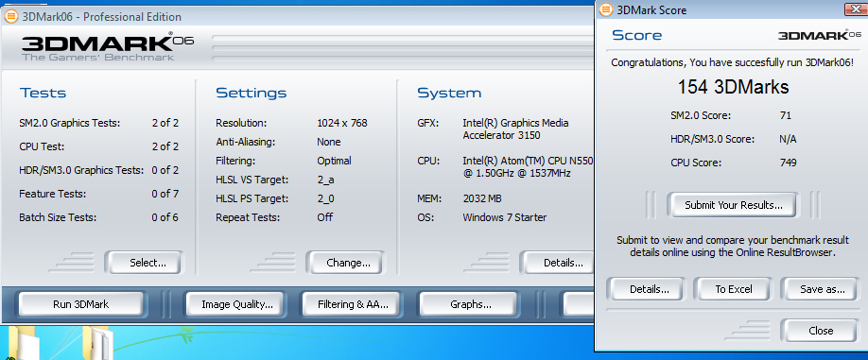Click the HLSL VS Target value 2_a
Image resolution: width=868 pixels, height=360 pixels.
[x=325, y=180]
